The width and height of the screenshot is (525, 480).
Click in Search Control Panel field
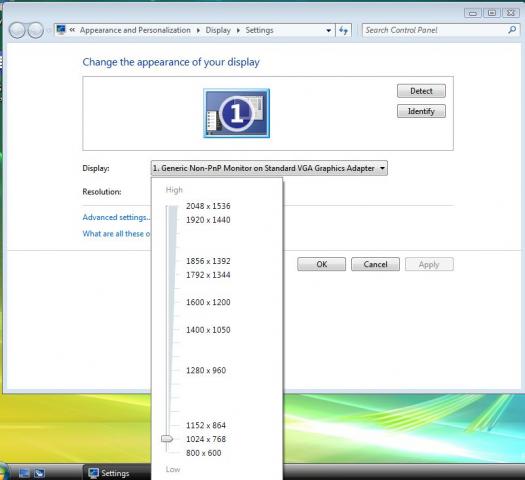click(x=435, y=30)
